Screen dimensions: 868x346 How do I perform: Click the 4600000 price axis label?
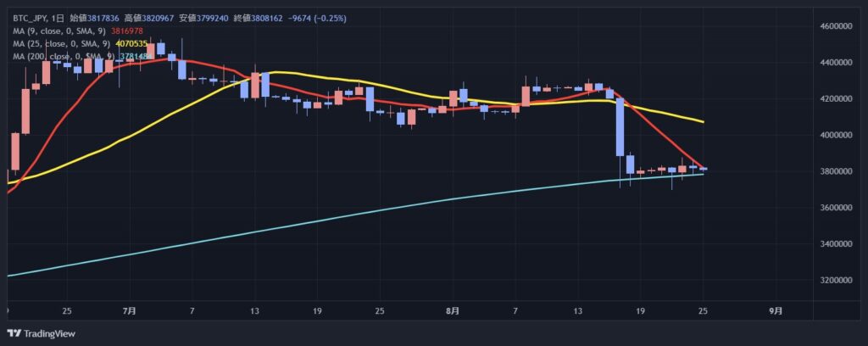pos(834,26)
